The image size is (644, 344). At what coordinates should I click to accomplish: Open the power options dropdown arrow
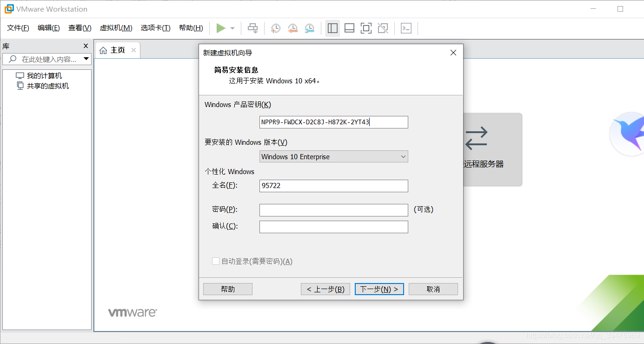(x=232, y=28)
